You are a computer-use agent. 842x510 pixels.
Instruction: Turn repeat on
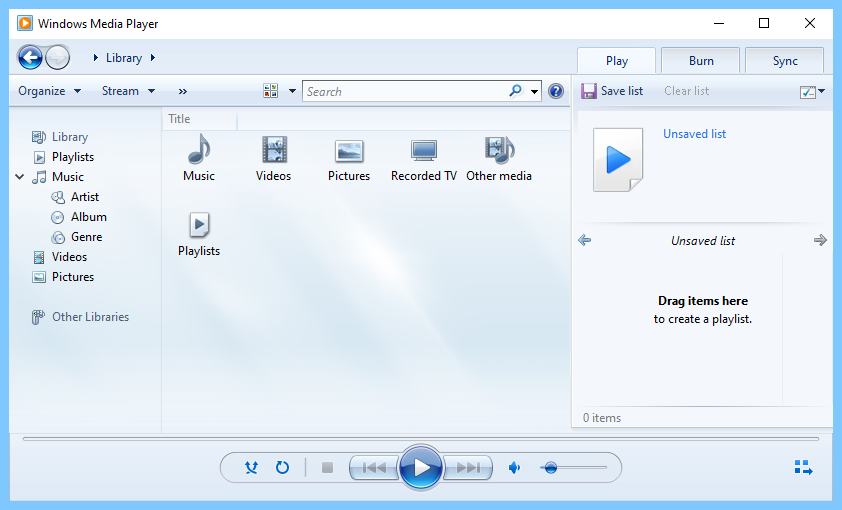[x=282, y=468]
